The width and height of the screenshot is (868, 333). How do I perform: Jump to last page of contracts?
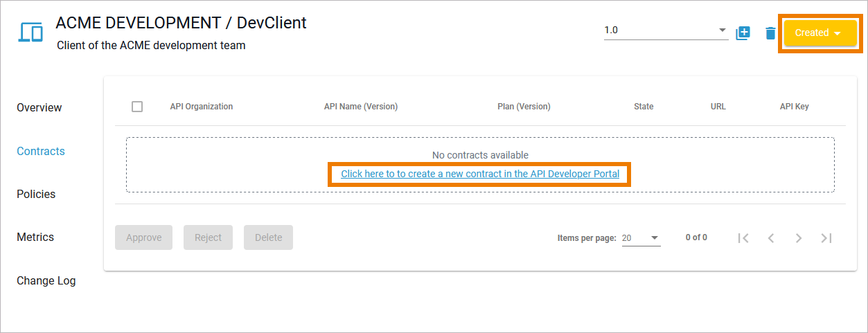pos(826,238)
